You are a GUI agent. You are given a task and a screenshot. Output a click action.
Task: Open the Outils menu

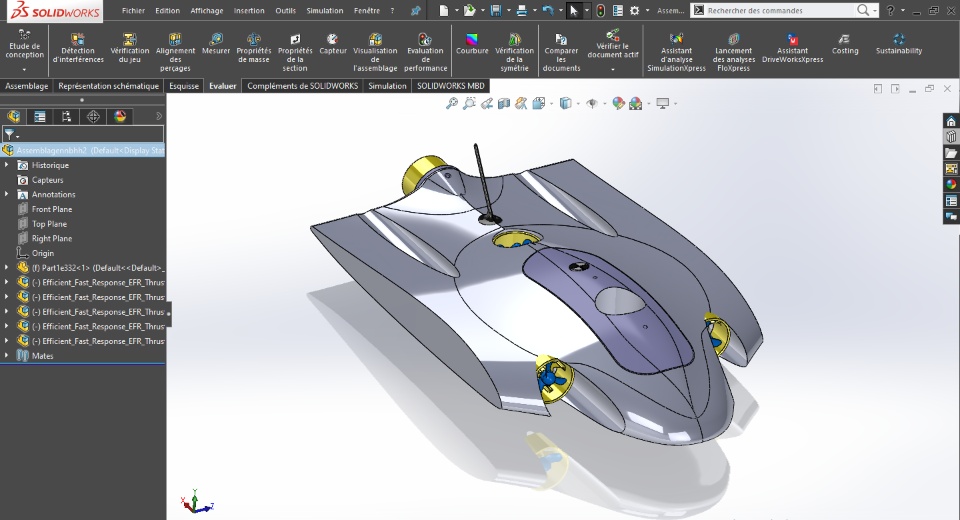(x=285, y=11)
